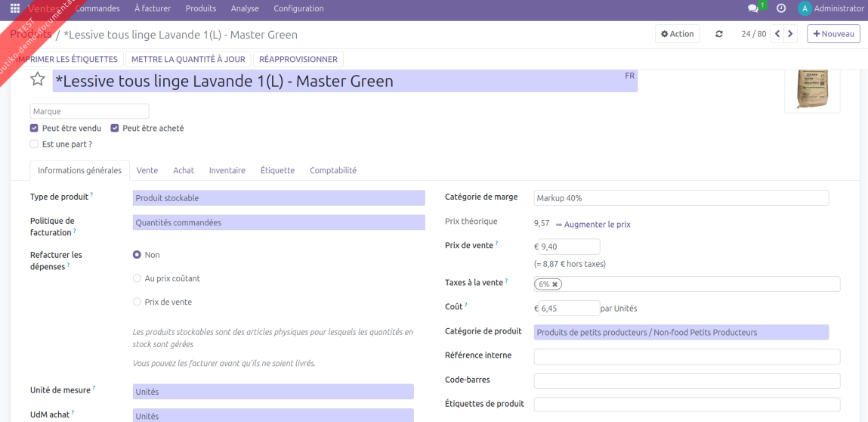Open UdM achat dropdown
This screenshot has height=422, width=868.
point(273,415)
